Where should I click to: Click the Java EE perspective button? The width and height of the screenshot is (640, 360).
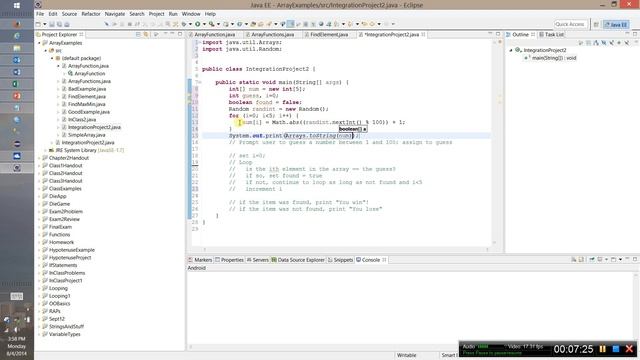[x=616, y=24]
